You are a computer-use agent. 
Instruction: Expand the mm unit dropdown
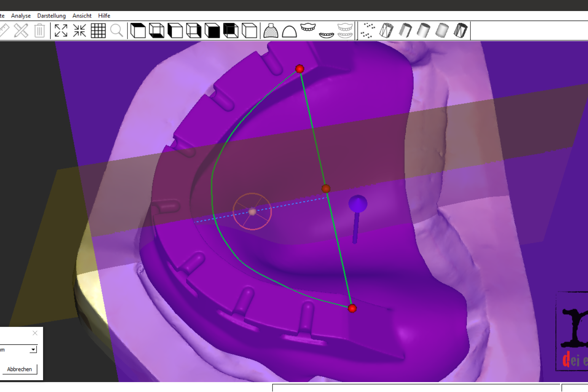[x=33, y=349]
